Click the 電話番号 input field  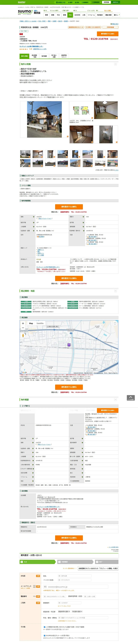click(55, 596)
